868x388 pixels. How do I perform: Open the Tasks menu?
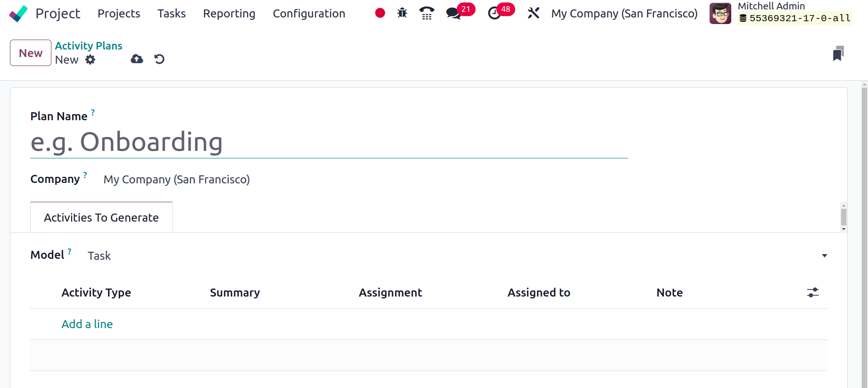(x=172, y=14)
